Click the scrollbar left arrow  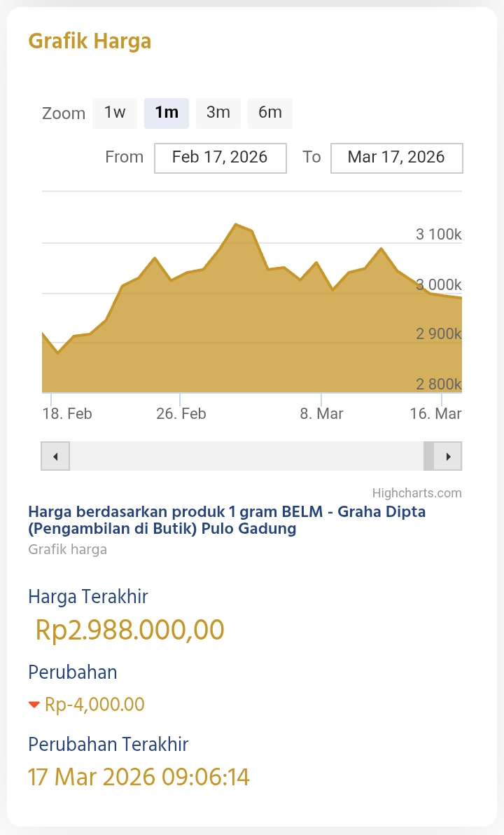coord(55,457)
